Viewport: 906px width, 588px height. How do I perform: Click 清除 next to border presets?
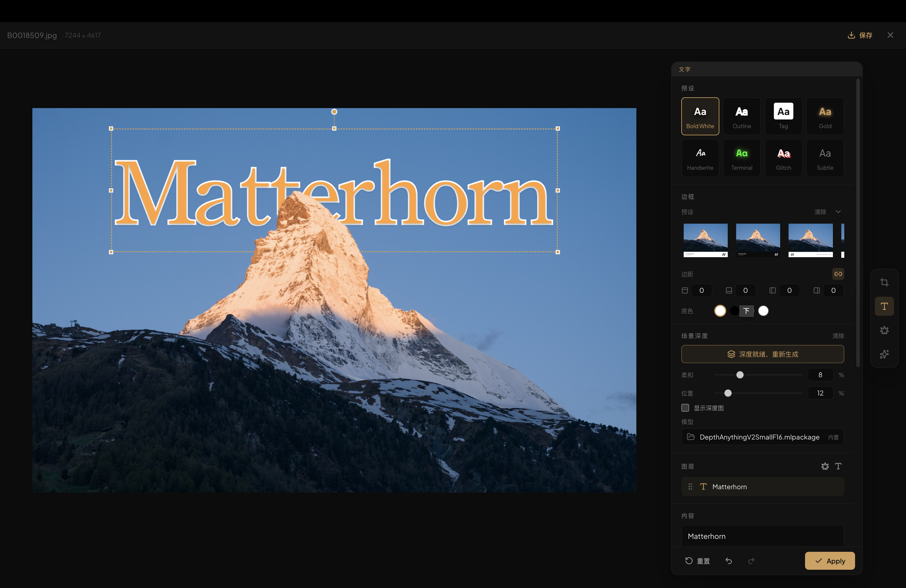pyautogui.click(x=820, y=212)
